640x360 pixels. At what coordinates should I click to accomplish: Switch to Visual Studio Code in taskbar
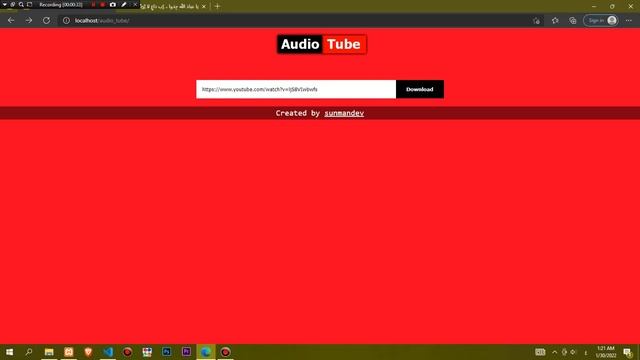click(108, 352)
